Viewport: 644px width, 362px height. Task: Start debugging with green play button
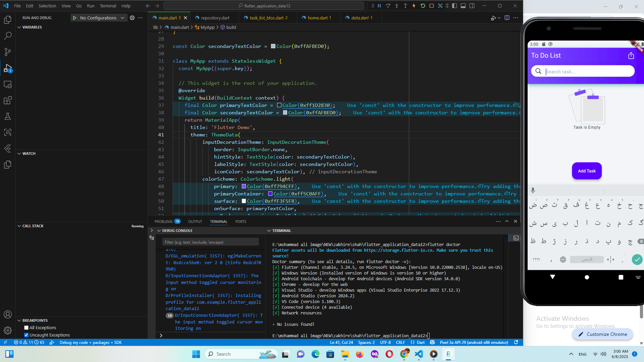click(x=74, y=18)
